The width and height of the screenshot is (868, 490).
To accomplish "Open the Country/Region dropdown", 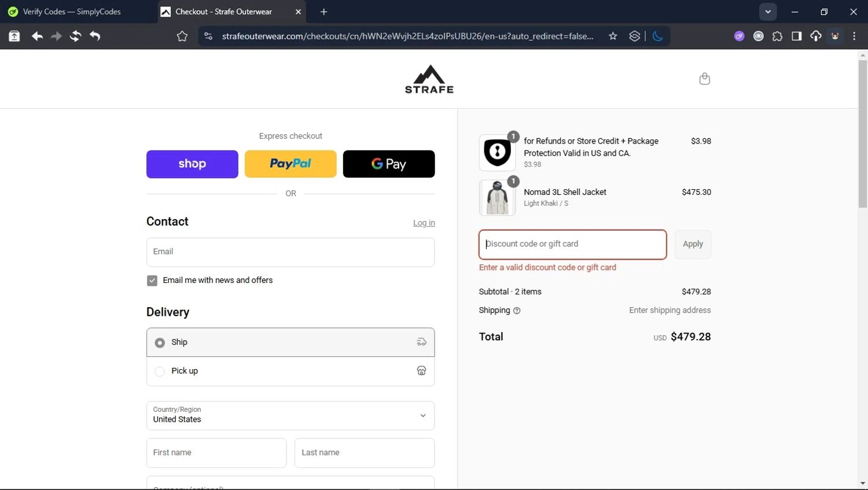I will click(x=290, y=415).
